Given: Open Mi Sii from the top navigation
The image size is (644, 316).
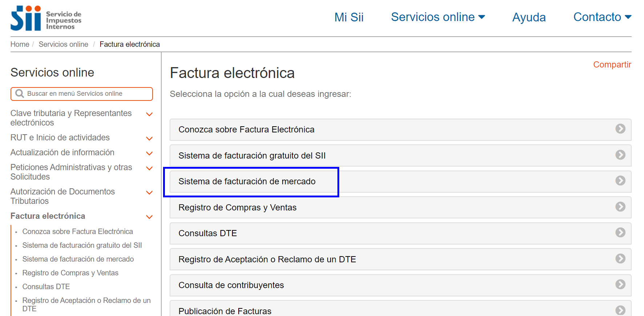Looking at the screenshot, I should [349, 17].
